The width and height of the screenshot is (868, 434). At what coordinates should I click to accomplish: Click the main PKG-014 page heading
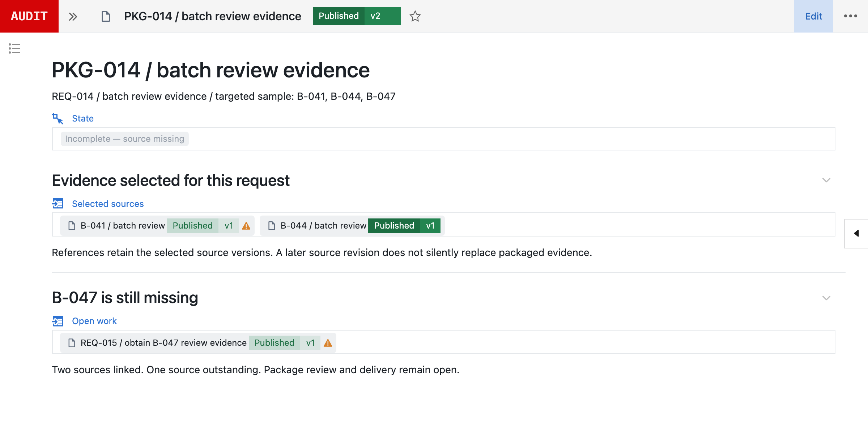pyautogui.click(x=211, y=70)
